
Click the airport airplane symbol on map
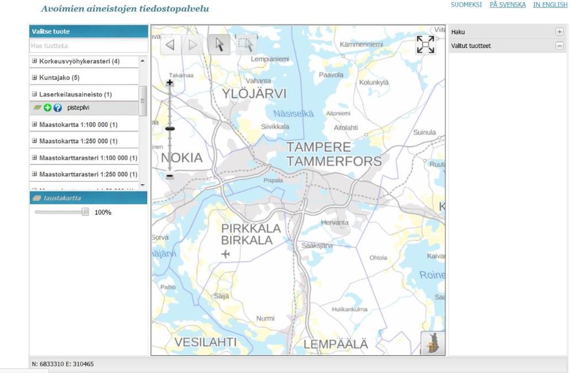click(225, 254)
